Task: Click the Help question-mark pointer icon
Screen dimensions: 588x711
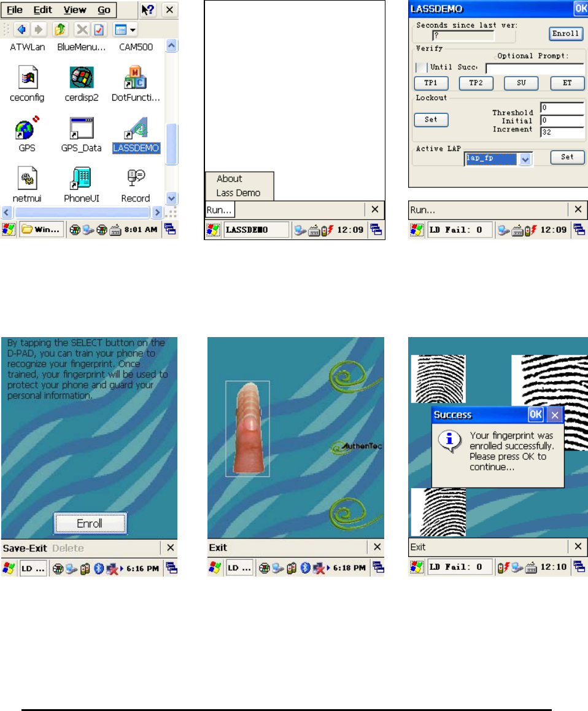Action: coord(147,10)
